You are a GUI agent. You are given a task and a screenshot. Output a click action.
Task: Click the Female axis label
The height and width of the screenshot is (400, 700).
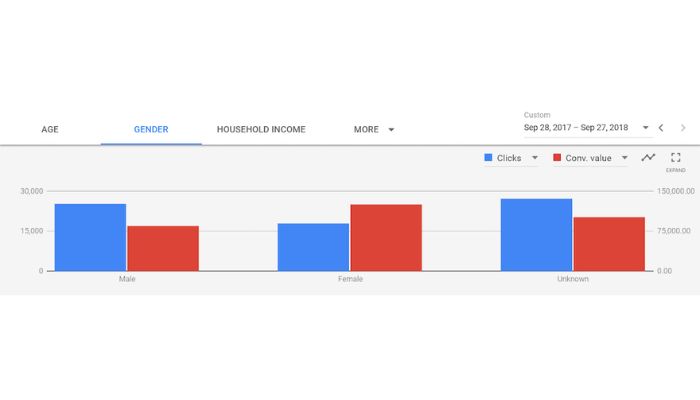click(x=350, y=279)
